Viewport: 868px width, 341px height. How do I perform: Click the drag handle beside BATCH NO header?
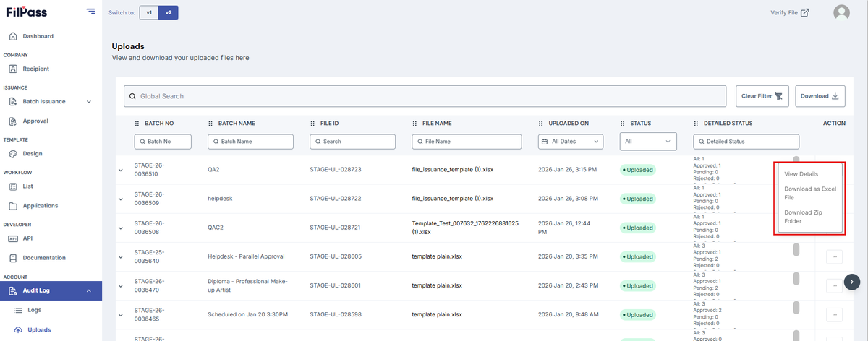click(137, 124)
